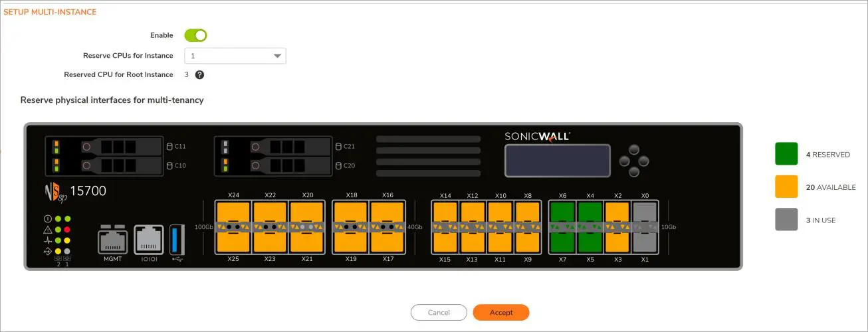The height and width of the screenshot is (332, 868).
Task: Select the 40Gb port X16
Action: pos(388,214)
